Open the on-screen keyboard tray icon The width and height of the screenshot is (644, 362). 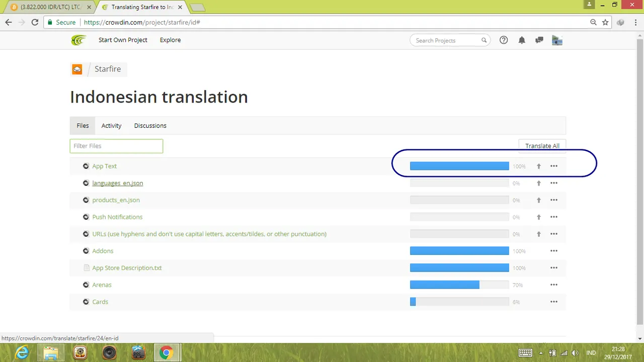click(x=525, y=353)
